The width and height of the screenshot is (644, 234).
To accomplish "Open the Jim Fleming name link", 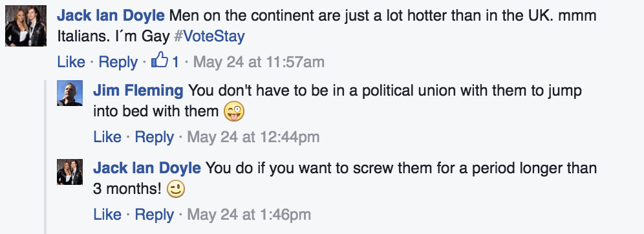I will (x=138, y=90).
